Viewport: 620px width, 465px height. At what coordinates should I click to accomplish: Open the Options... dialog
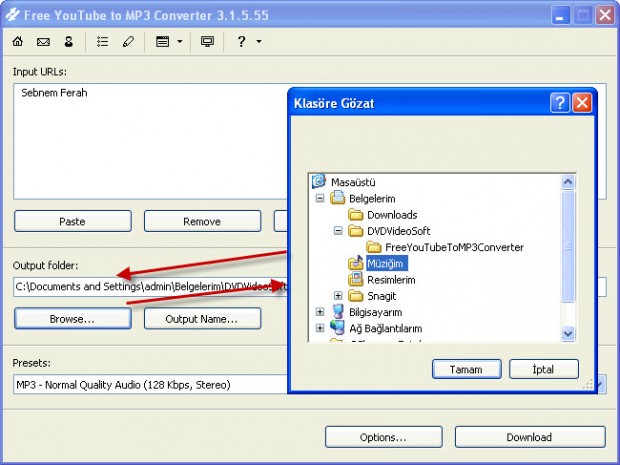(x=384, y=437)
